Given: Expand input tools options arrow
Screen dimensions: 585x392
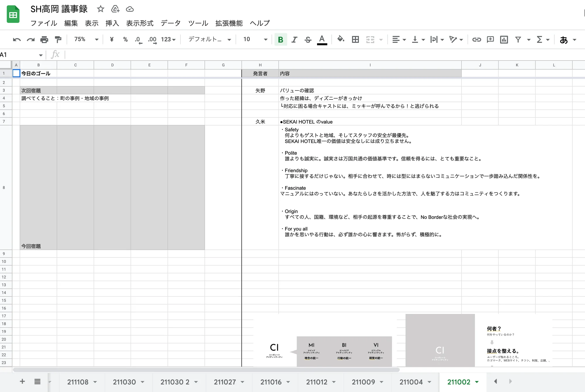Looking at the screenshot, I should coord(574,39).
